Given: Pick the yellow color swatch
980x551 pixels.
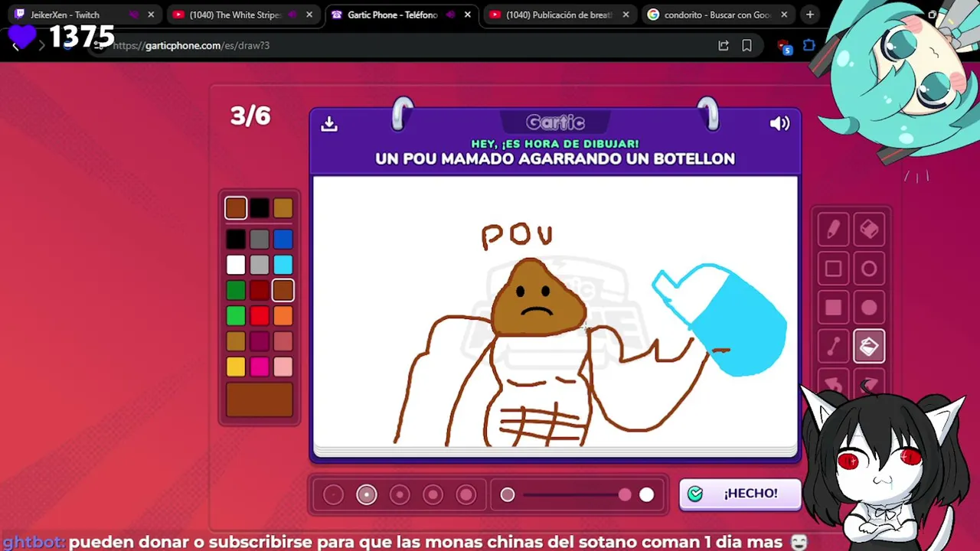Looking at the screenshot, I should [236, 367].
